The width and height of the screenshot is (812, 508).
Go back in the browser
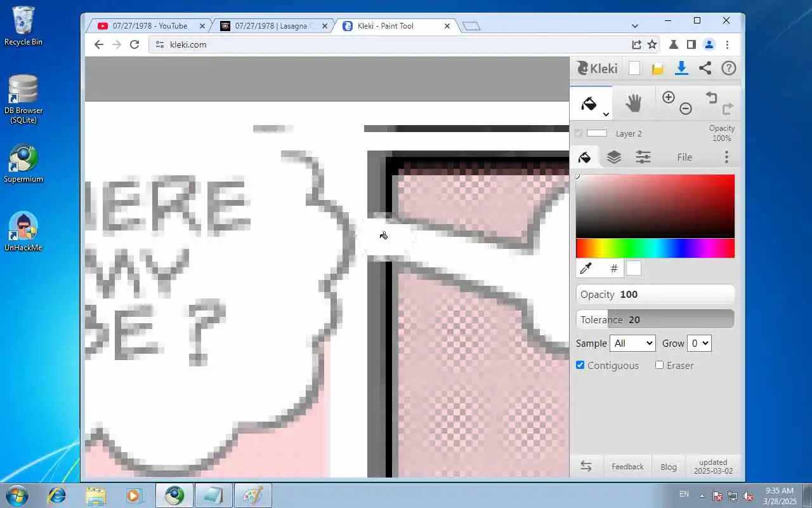tap(98, 44)
